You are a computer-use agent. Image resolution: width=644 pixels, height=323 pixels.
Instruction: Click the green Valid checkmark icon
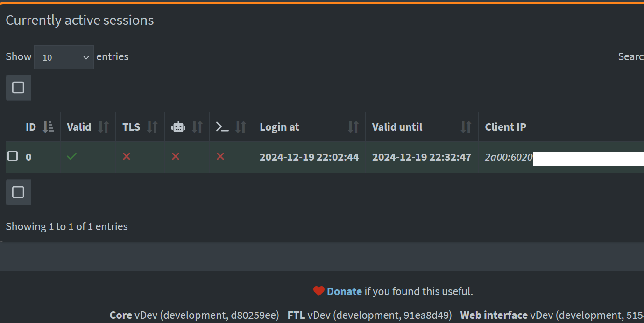point(71,157)
